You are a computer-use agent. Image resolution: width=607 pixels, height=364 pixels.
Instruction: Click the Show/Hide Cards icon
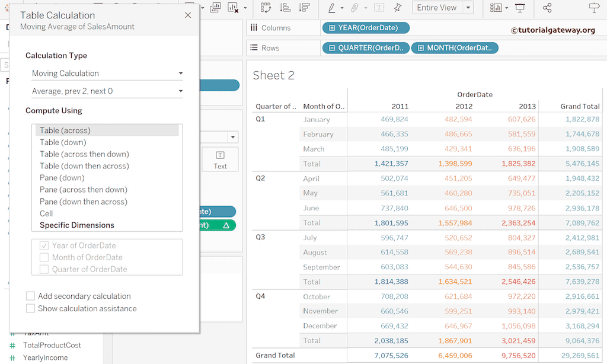[496, 8]
